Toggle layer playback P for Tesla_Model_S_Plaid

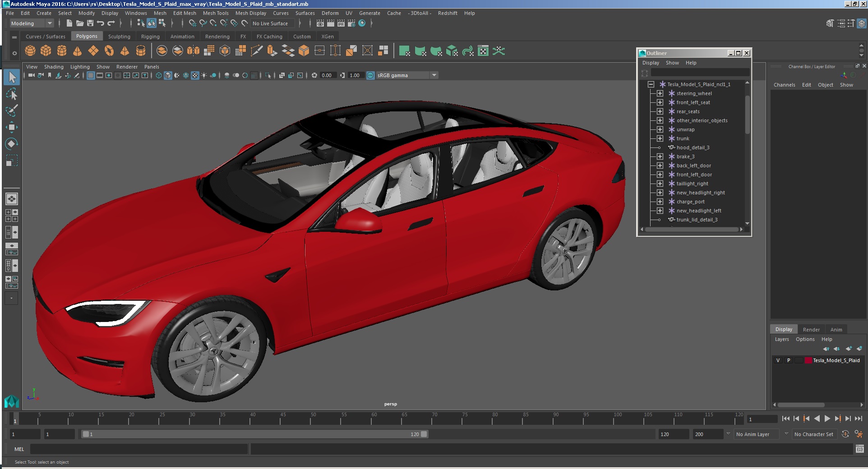point(789,360)
